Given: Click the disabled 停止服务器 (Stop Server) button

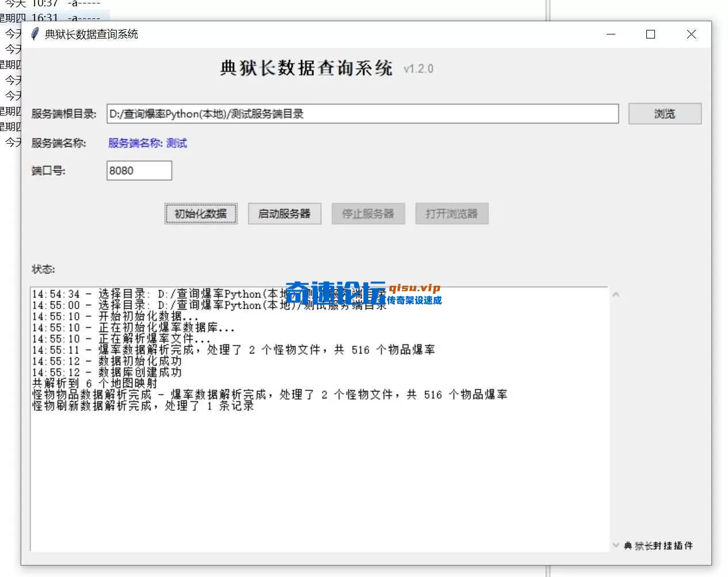Looking at the screenshot, I should pos(368,213).
